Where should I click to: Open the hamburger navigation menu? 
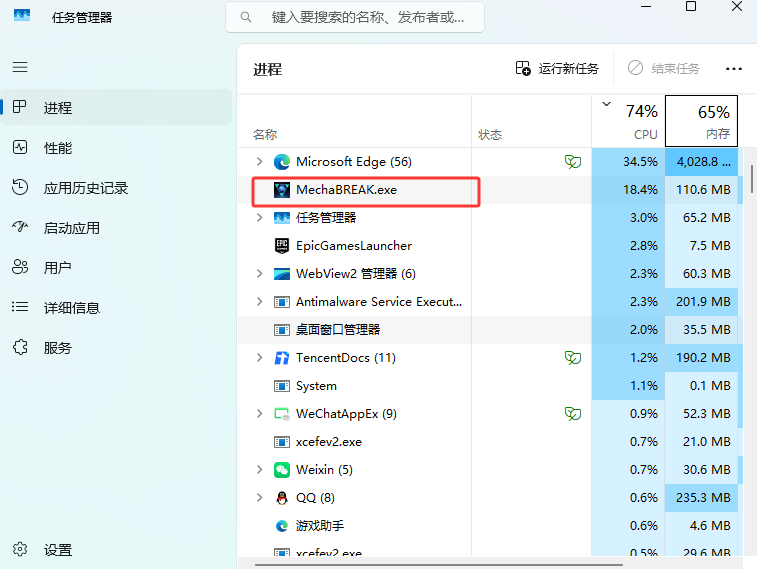point(20,67)
